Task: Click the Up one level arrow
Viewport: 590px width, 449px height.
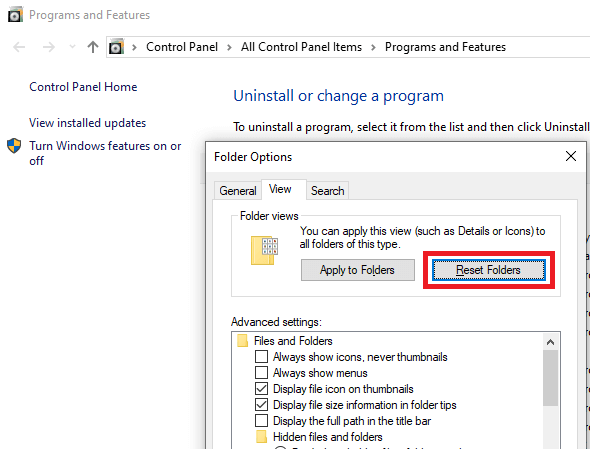Action: [x=93, y=47]
